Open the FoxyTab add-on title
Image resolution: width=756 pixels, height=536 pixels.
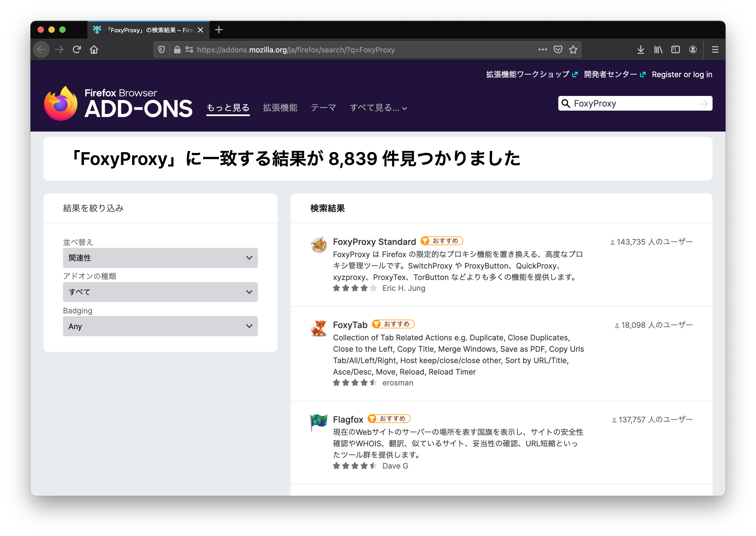click(350, 325)
